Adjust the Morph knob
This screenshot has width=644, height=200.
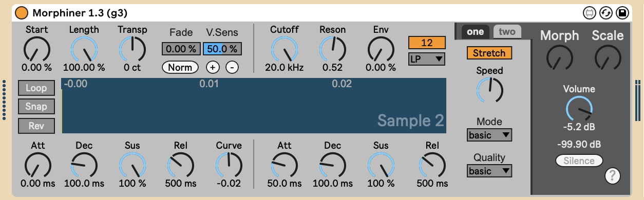click(559, 57)
